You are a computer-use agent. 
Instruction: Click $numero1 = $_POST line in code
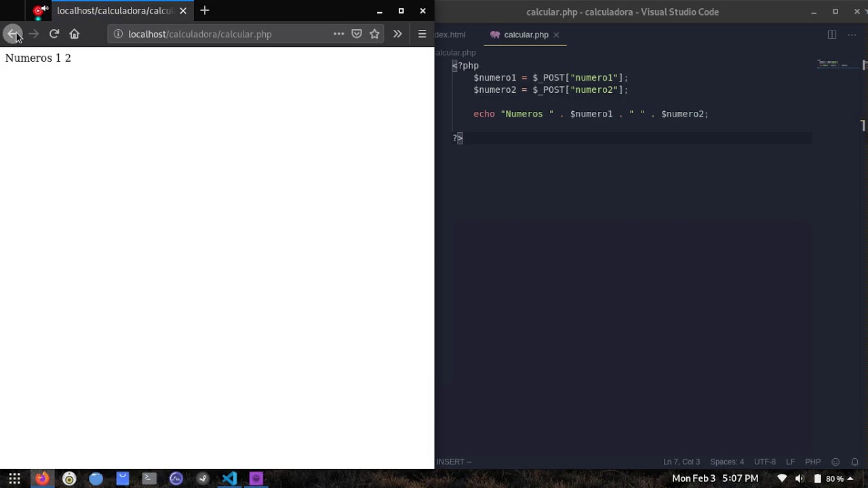point(551,77)
